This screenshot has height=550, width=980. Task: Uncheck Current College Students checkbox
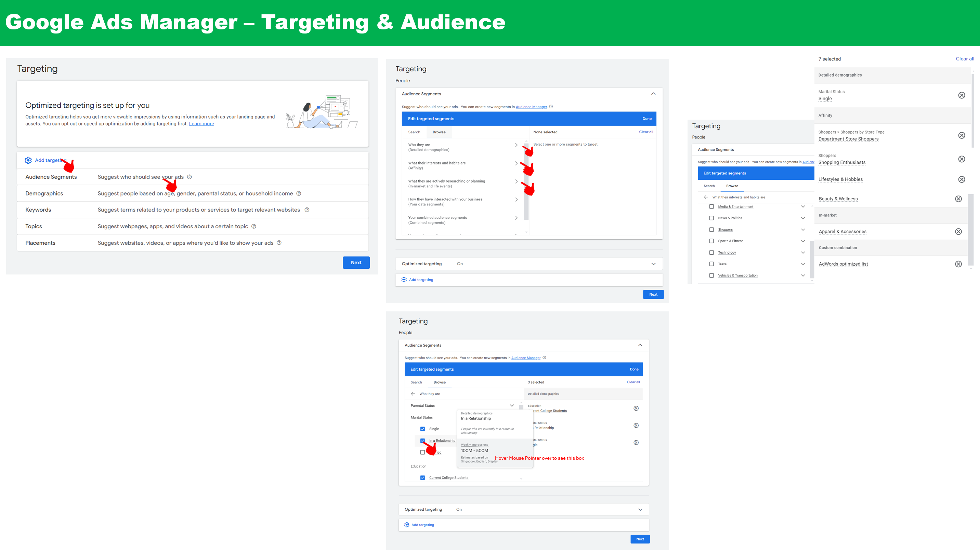pyautogui.click(x=422, y=478)
